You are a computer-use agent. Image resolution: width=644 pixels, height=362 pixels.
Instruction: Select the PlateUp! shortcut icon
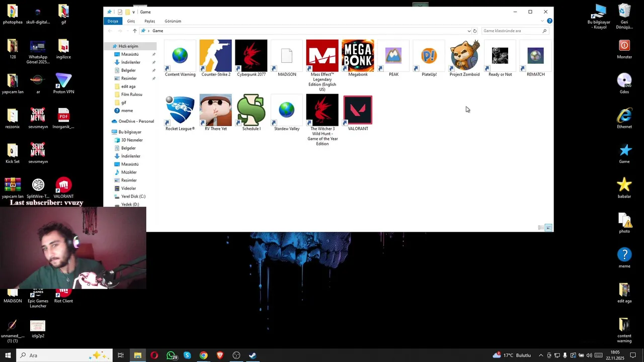429,58
